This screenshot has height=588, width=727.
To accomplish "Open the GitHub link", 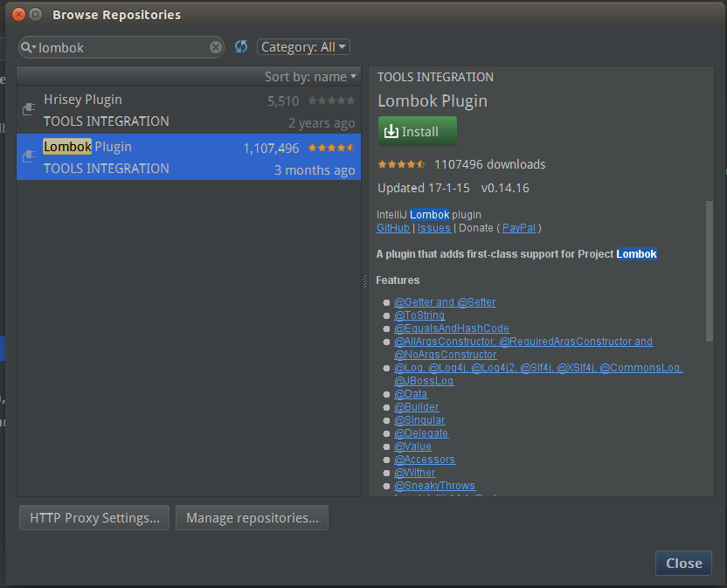I will pyautogui.click(x=392, y=228).
